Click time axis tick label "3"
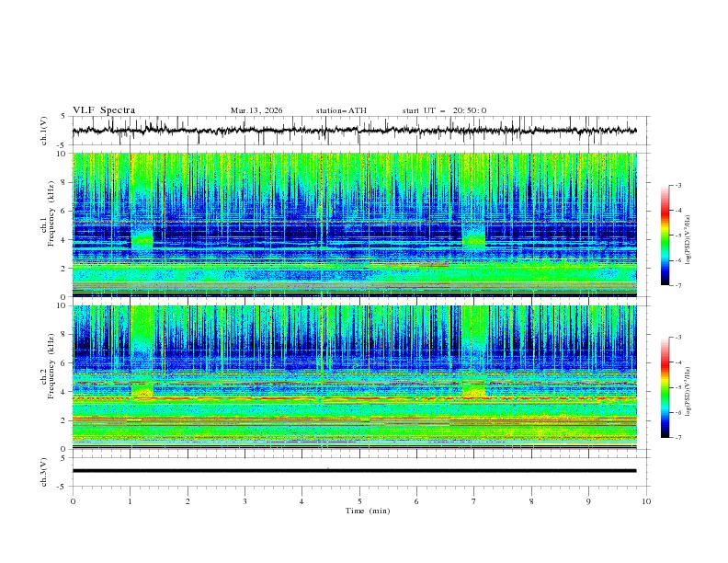The width and height of the screenshot is (728, 563). (245, 501)
